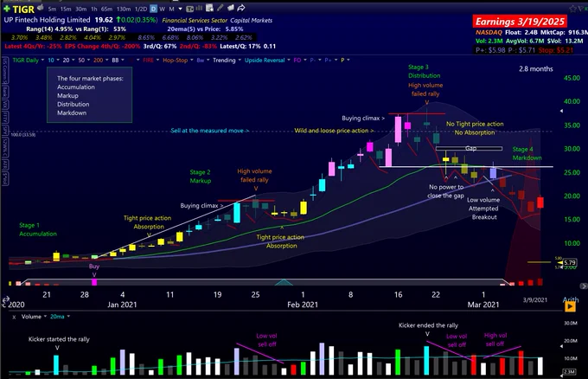588x379 pixels.
Task: Click the magenta Buy marker on timeline
Action: click(x=94, y=282)
